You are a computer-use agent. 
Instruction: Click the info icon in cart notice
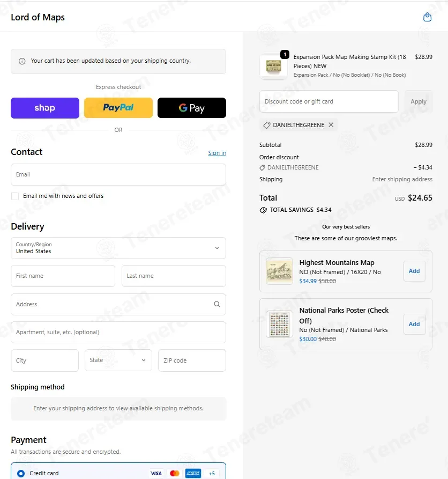(x=22, y=61)
